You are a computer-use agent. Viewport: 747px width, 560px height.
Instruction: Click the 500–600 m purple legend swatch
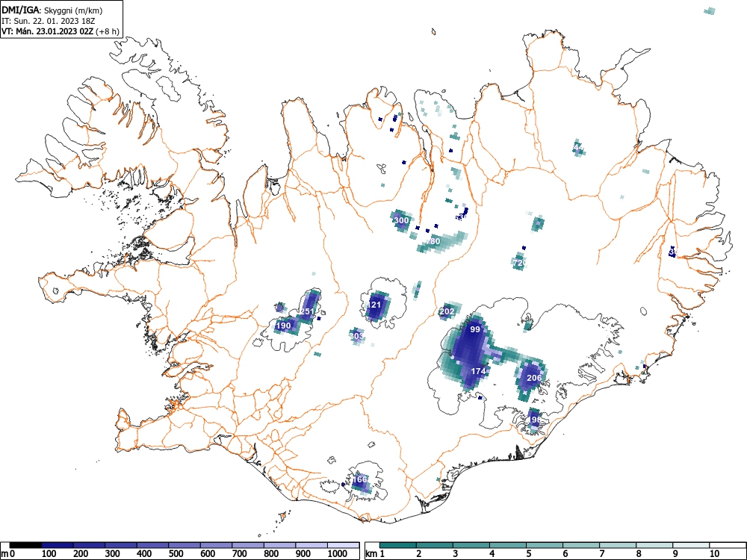(x=217, y=545)
